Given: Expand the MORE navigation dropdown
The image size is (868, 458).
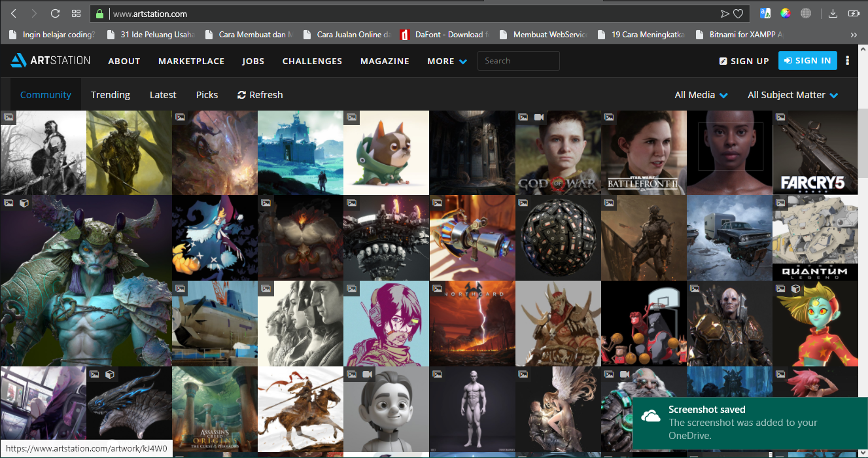Looking at the screenshot, I should click(x=447, y=61).
